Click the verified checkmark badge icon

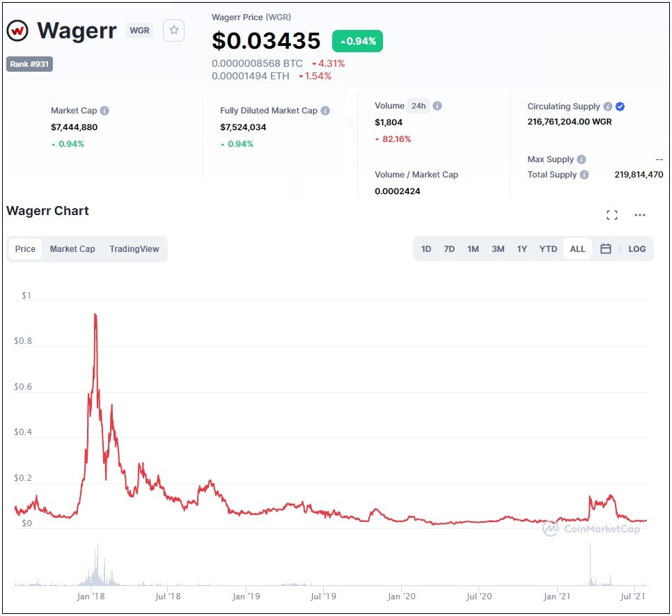point(620,106)
